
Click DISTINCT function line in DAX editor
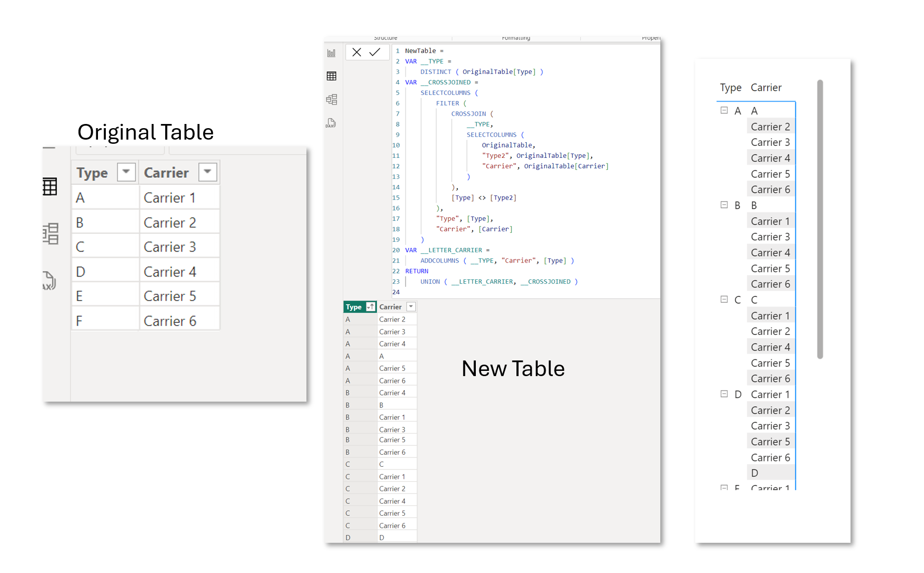pyautogui.click(x=482, y=72)
